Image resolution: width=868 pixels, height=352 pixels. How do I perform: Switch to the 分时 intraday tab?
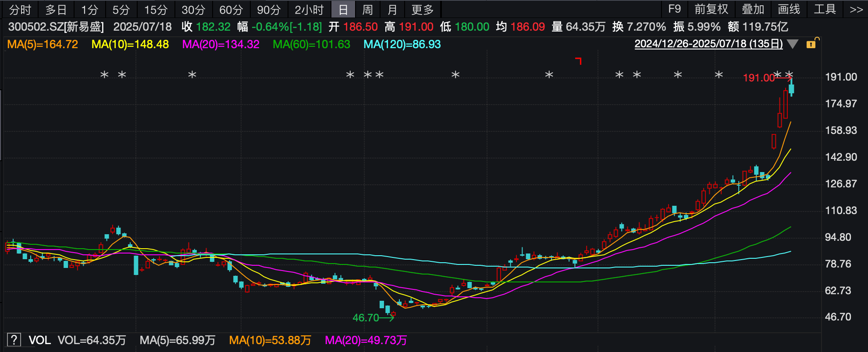coord(20,9)
